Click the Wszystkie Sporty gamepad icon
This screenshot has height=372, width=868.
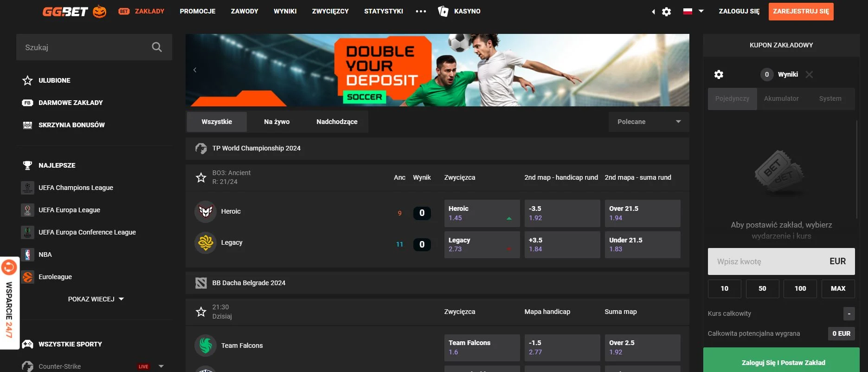point(27,344)
